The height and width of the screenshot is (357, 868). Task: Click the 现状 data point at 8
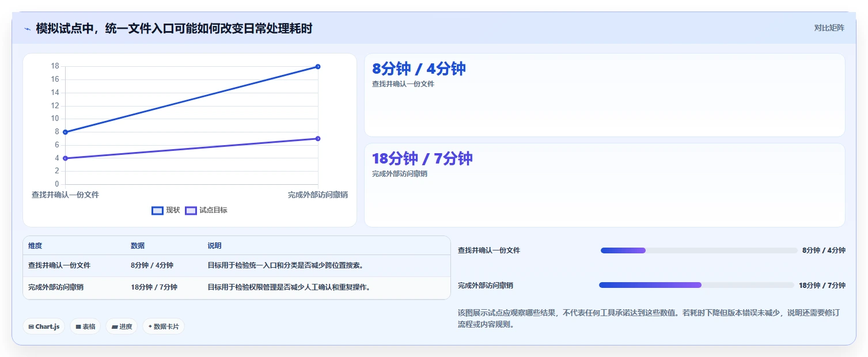click(x=65, y=132)
